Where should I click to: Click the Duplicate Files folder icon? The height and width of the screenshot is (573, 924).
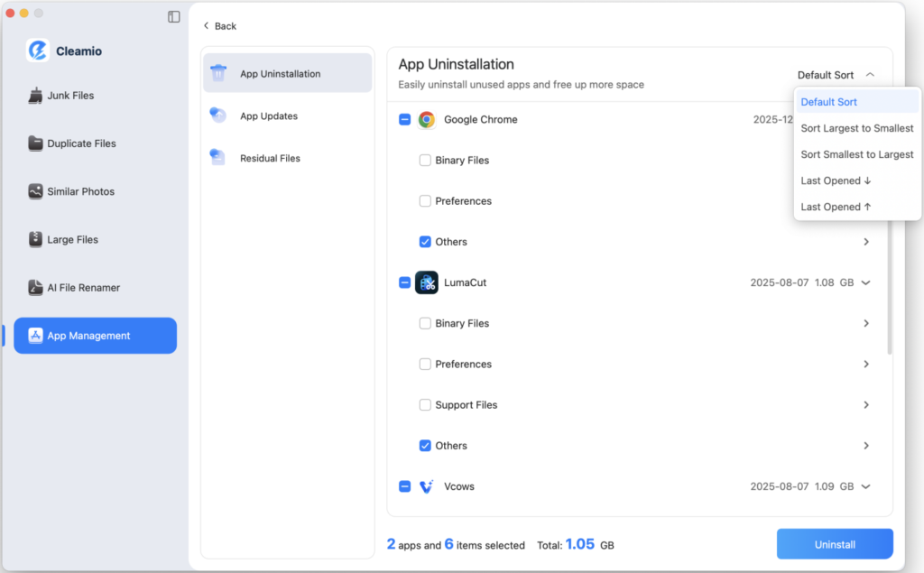[36, 143]
